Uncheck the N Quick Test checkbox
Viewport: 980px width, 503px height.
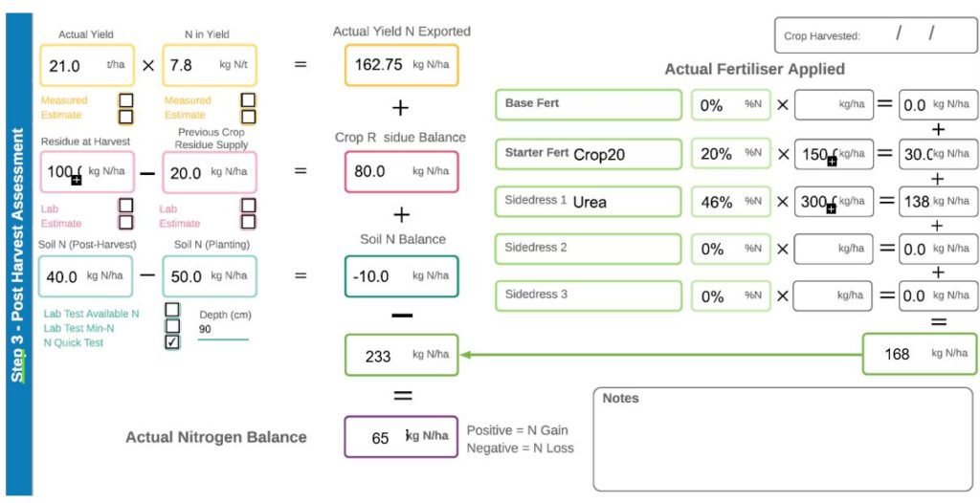pos(172,341)
